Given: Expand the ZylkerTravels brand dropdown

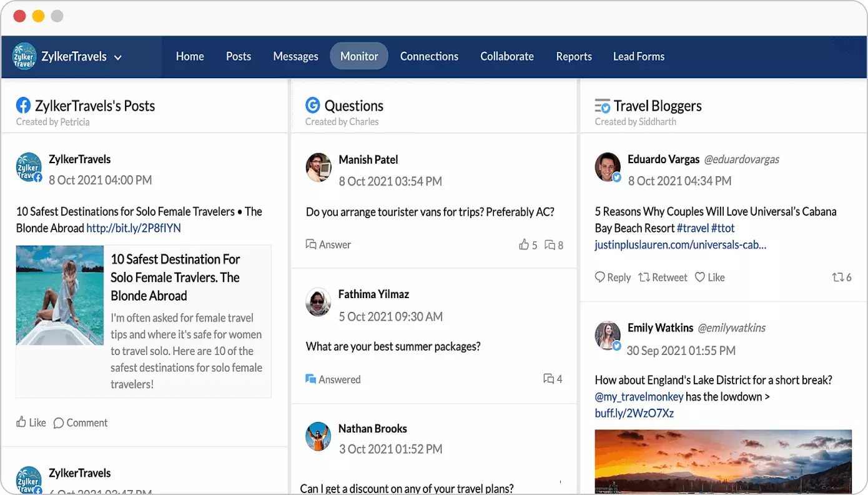Looking at the screenshot, I should point(118,57).
